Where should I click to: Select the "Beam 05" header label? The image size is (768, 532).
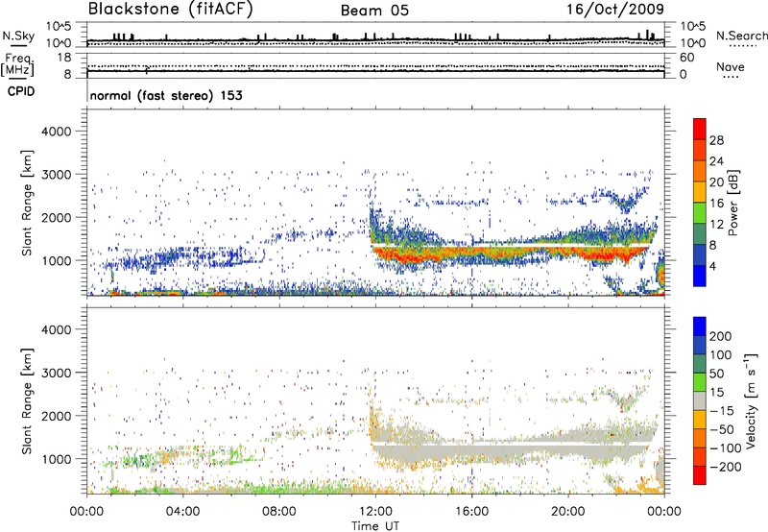(x=374, y=11)
